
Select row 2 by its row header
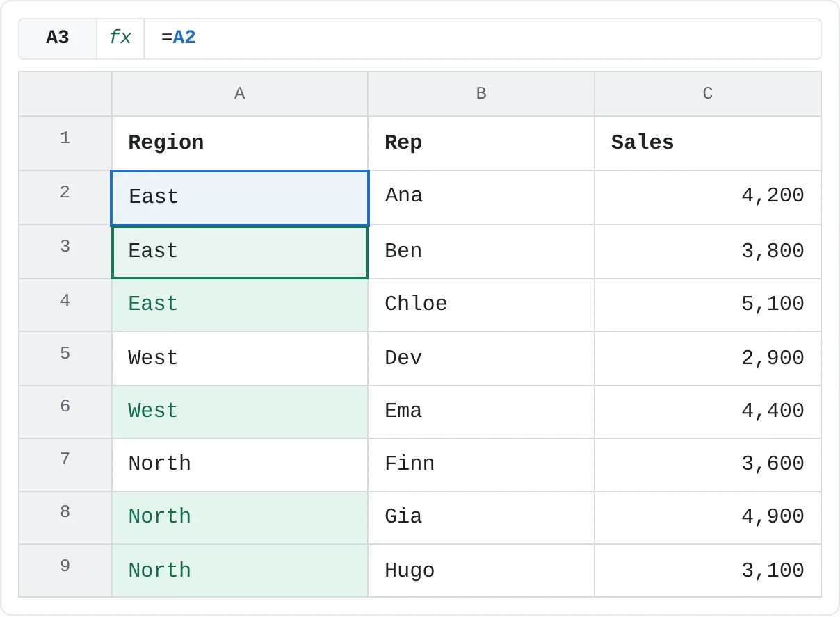(x=65, y=197)
